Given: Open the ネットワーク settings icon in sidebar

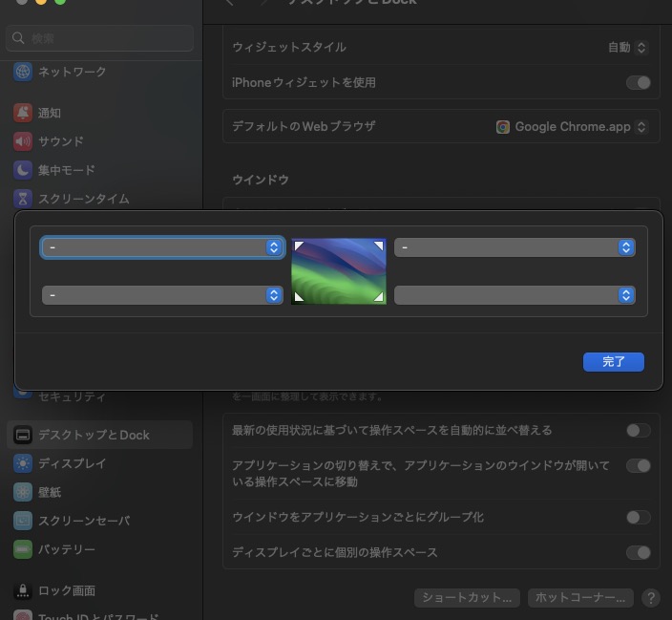Looking at the screenshot, I should (x=23, y=72).
